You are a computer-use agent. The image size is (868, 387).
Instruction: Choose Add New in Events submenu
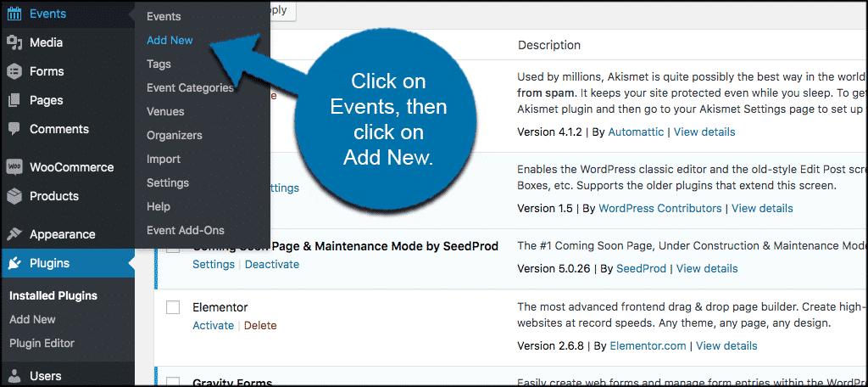[170, 41]
